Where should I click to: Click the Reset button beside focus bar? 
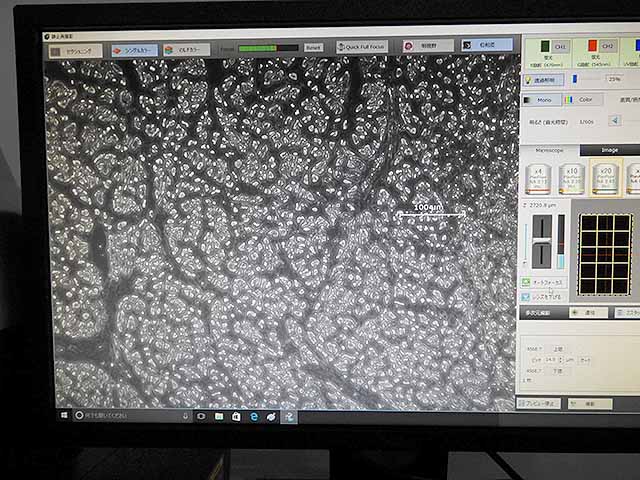tap(313, 48)
